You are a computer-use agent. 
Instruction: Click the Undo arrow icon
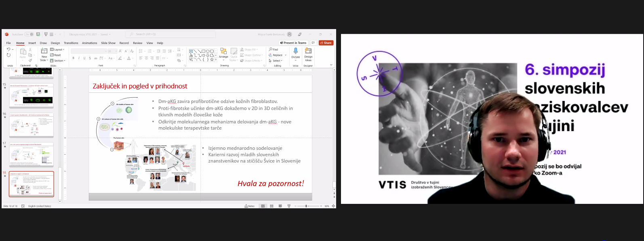pos(8,49)
